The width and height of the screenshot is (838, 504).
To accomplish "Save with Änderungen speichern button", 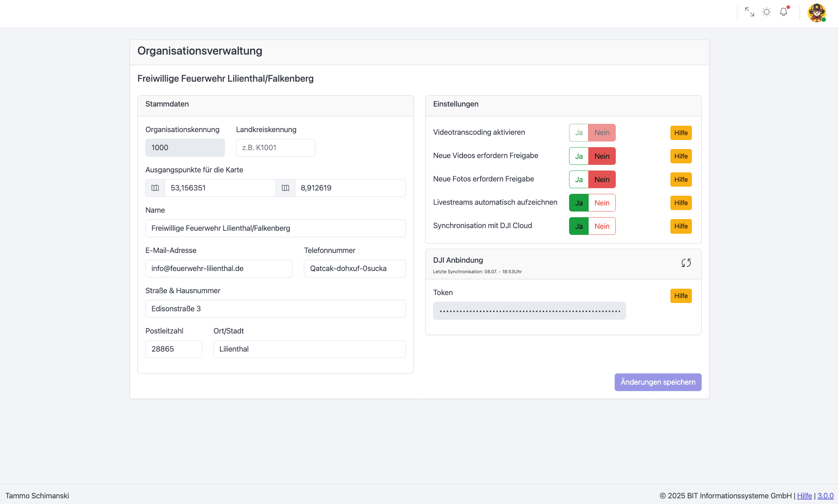I will (x=658, y=382).
